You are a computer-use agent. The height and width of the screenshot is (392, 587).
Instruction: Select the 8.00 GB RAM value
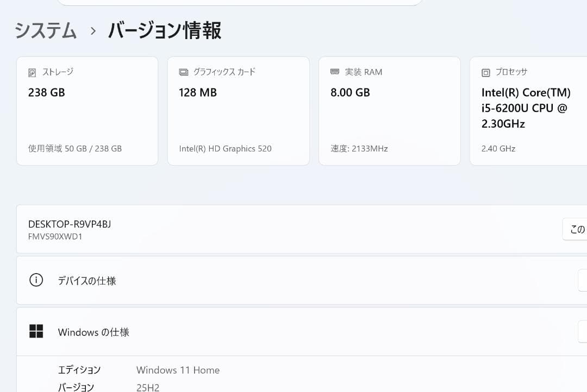[350, 92]
